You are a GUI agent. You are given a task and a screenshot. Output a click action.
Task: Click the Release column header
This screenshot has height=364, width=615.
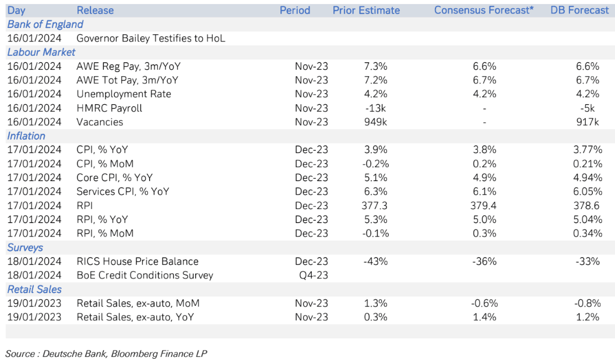(x=95, y=10)
